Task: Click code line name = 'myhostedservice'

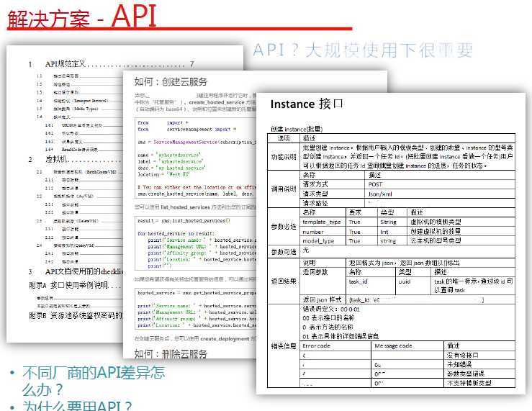Action: [x=169, y=155]
